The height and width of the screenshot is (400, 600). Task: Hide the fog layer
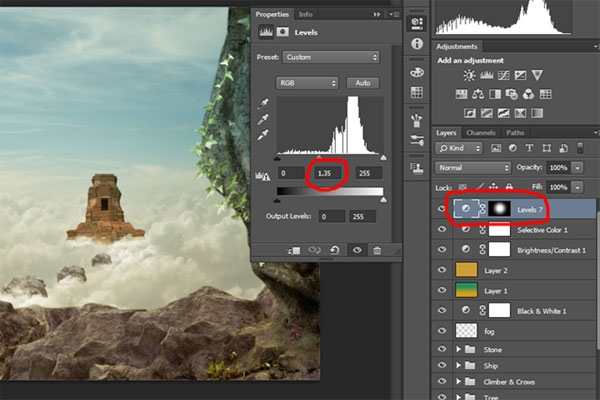(443, 330)
